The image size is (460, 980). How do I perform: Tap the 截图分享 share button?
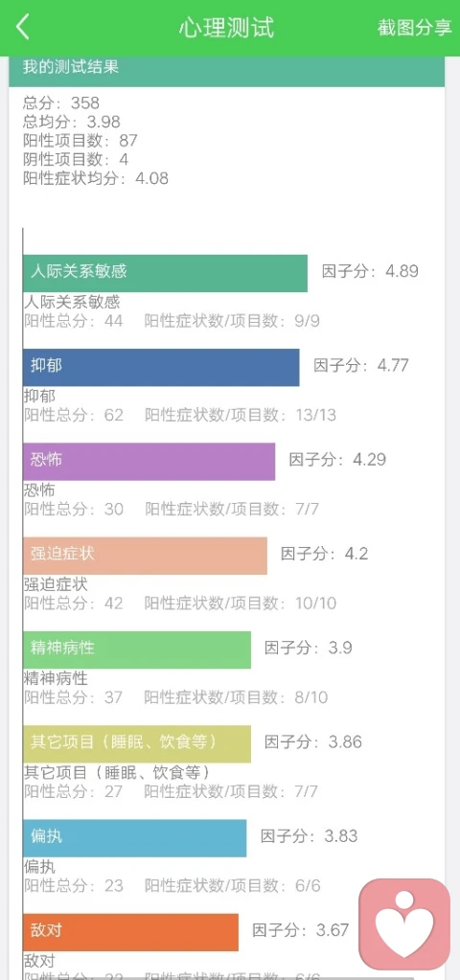[414, 28]
